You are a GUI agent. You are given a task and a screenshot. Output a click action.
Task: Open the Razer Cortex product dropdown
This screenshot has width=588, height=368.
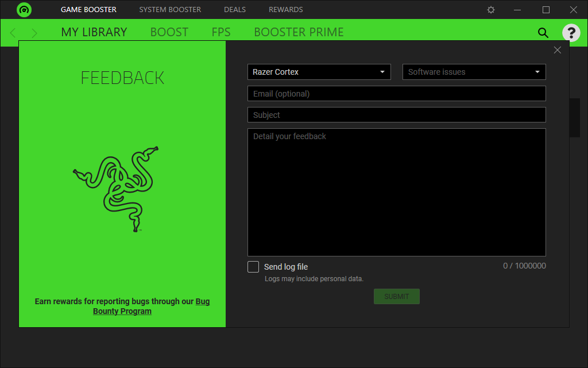(319, 72)
